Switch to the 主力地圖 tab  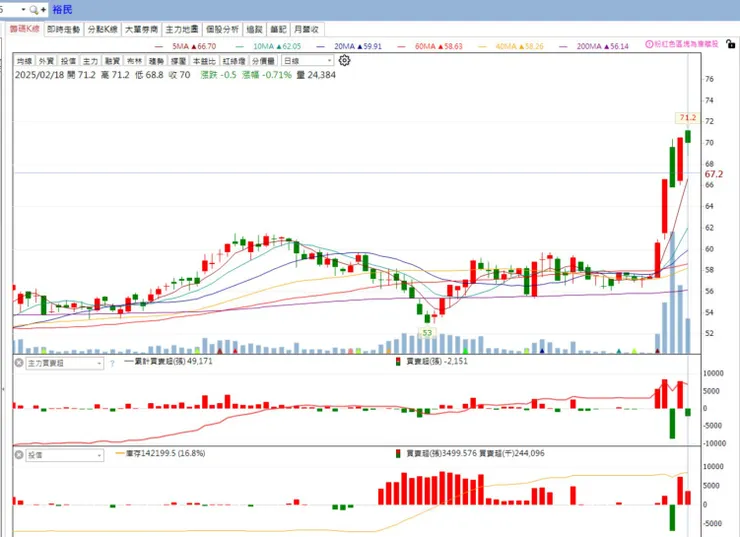click(x=182, y=29)
